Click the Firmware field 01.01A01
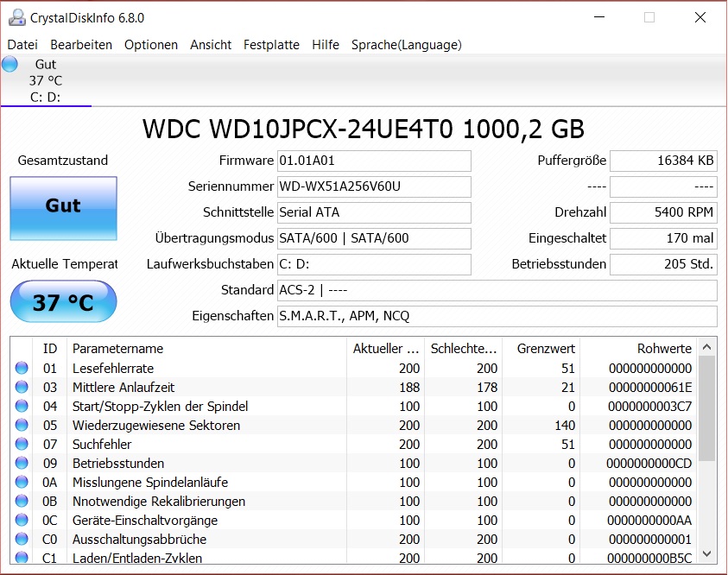The width and height of the screenshot is (728, 575). click(374, 161)
